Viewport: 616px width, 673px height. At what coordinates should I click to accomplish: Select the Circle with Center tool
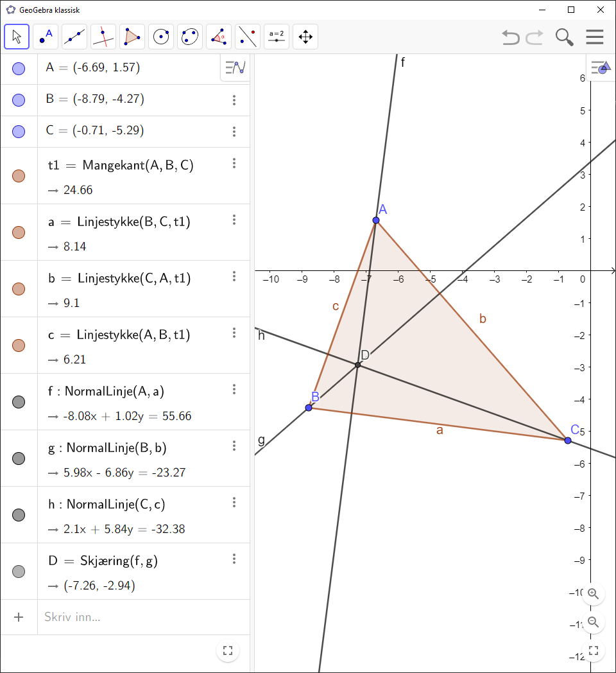[161, 37]
